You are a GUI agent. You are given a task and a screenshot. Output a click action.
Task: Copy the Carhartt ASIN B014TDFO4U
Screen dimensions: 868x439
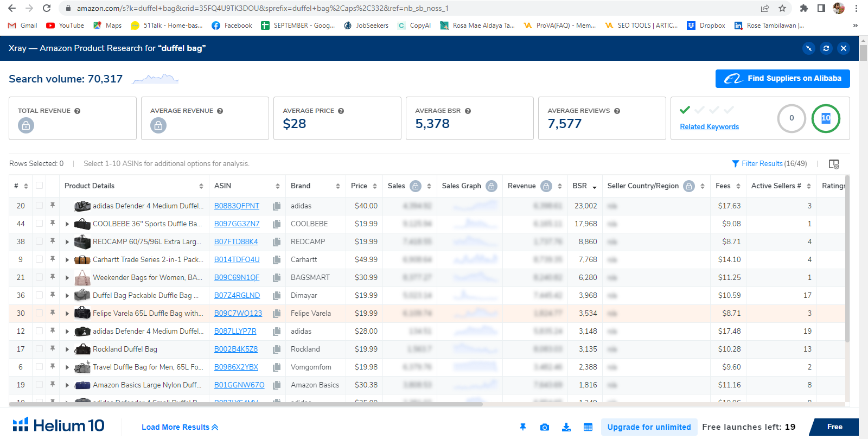[277, 260]
